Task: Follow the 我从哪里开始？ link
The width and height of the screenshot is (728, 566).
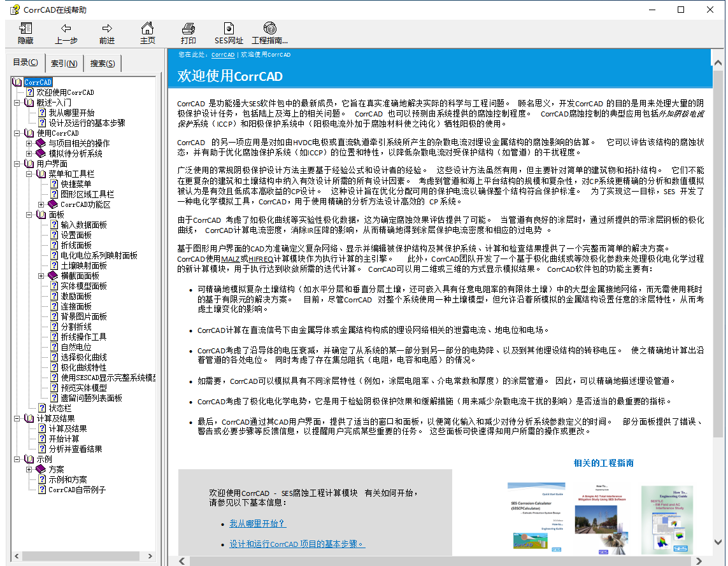Action: [258, 524]
